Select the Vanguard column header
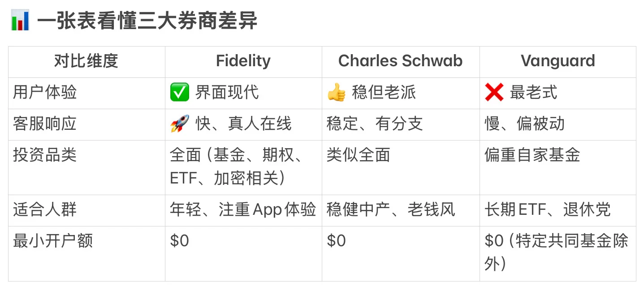 click(558, 61)
